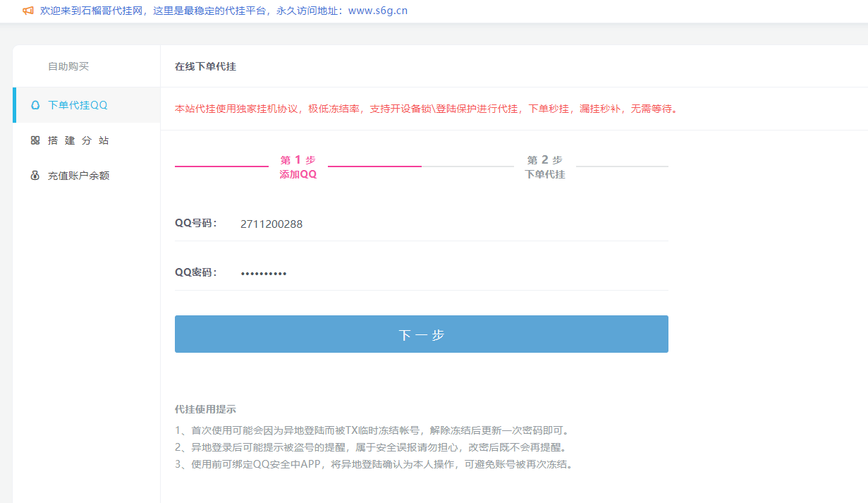Click the 在线下单代挂 panel title
The width and height of the screenshot is (868, 503).
[x=205, y=66]
